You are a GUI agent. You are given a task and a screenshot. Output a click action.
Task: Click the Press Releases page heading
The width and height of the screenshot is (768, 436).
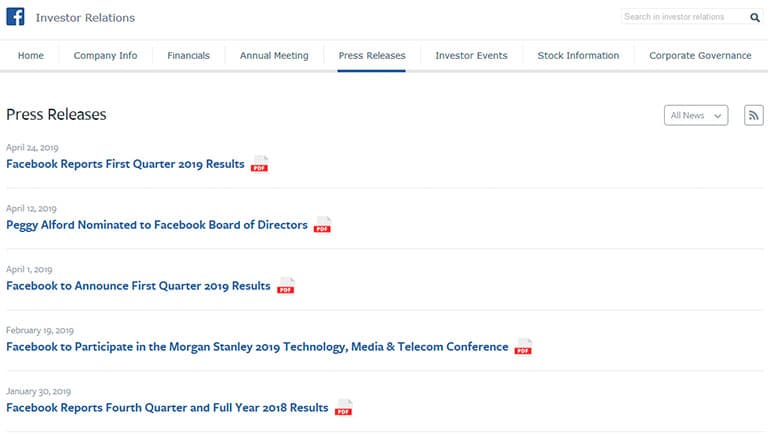pyautogui.click(x=56, y=115)
